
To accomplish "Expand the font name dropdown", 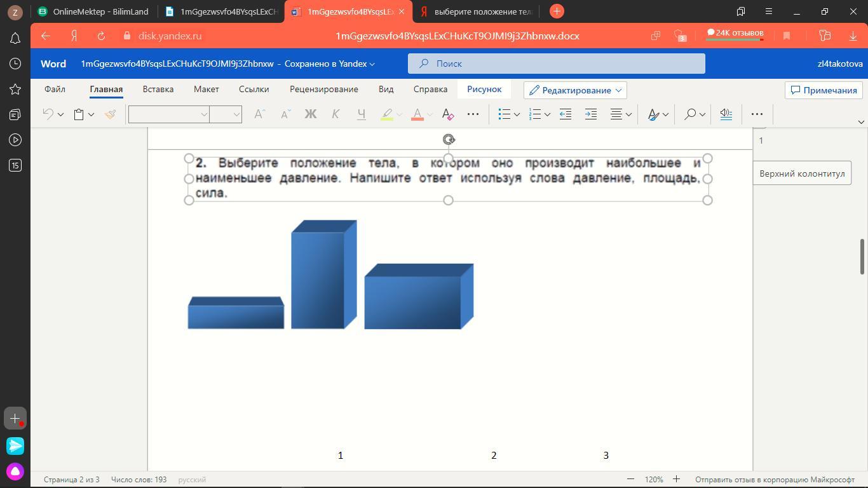I will tap(204, 114).
